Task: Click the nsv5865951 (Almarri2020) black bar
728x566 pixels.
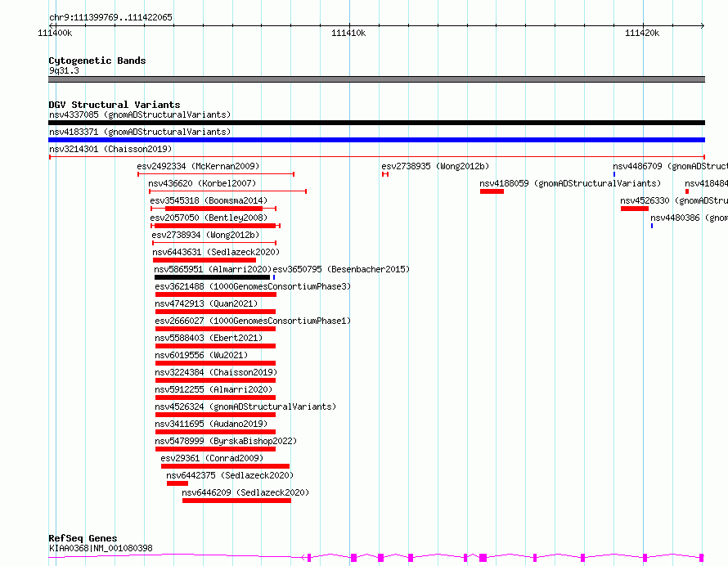Action: pyautogui.click(x=212, y=277)
